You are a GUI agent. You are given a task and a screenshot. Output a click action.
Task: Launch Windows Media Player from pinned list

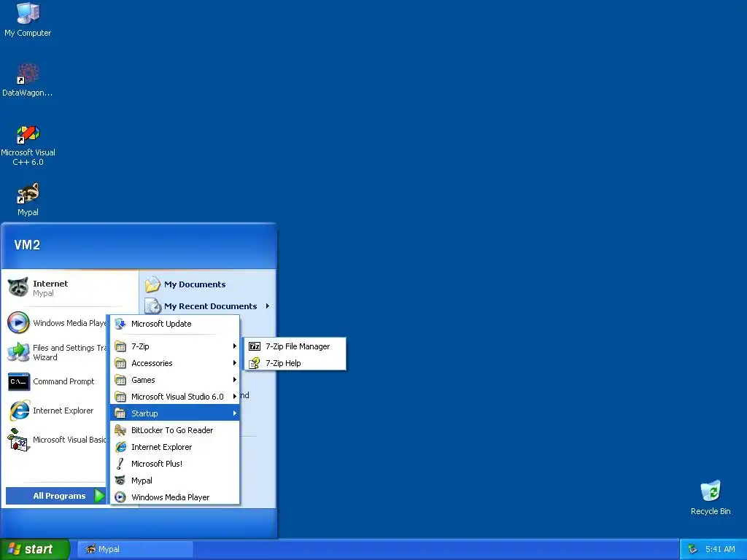tap(56, 323)
